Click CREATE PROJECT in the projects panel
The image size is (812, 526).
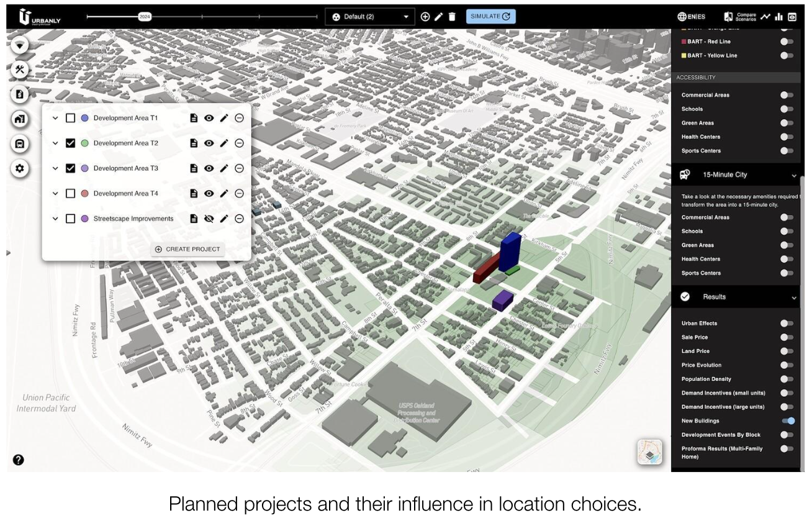187,248
